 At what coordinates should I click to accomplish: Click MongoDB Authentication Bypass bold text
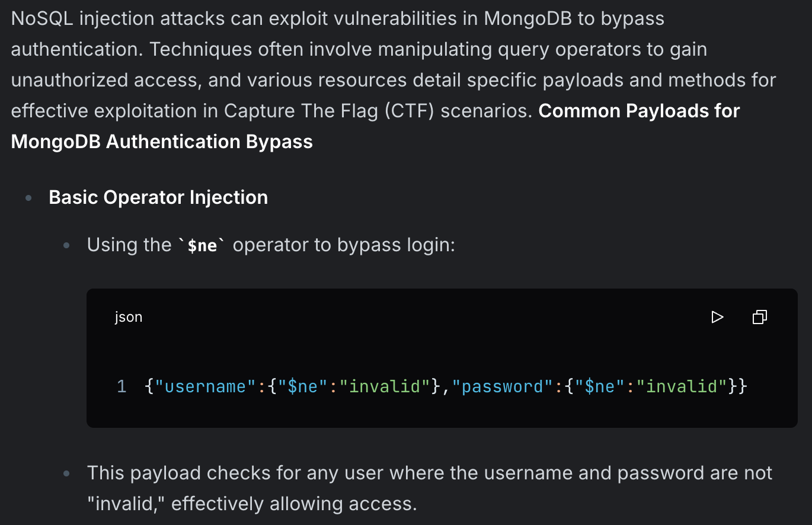pyautogui.click(x=162, y=142)
